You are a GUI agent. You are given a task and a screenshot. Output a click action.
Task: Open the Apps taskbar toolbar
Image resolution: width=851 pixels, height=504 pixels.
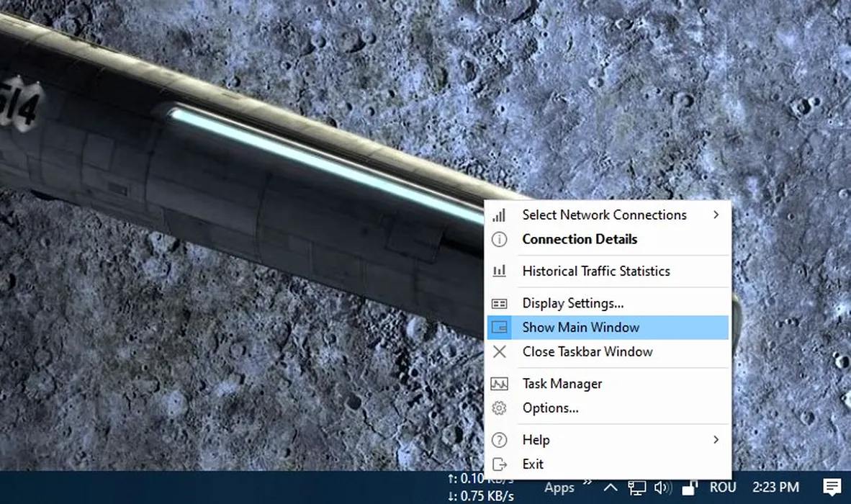(559, 487)
